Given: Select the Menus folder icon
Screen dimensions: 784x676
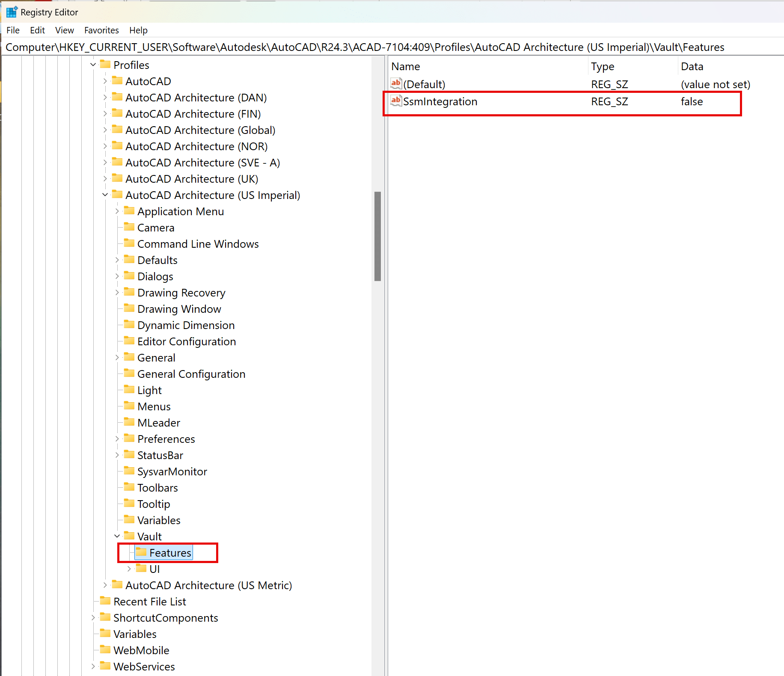Looking at the screenshot, I should tap(129, 406).
